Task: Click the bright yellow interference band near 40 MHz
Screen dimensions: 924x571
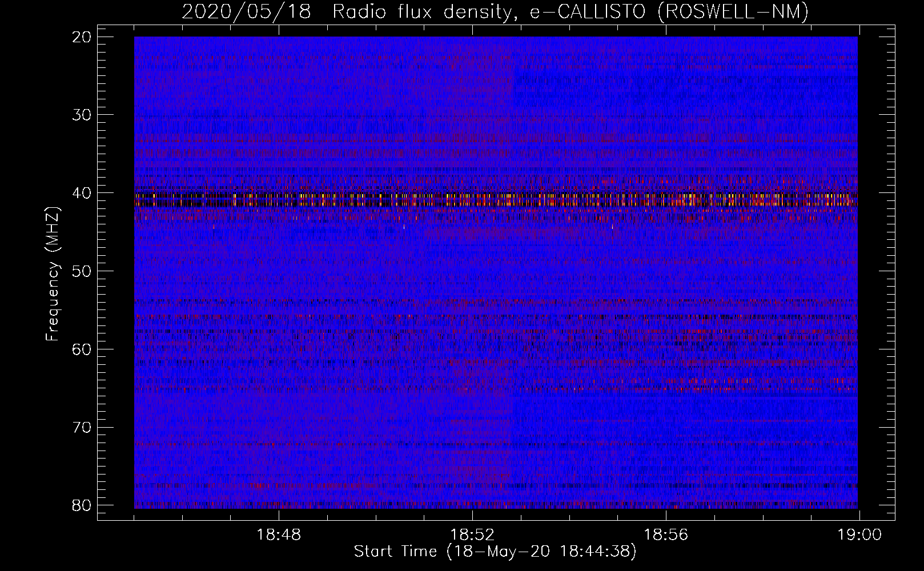Action: pos(496,199)
